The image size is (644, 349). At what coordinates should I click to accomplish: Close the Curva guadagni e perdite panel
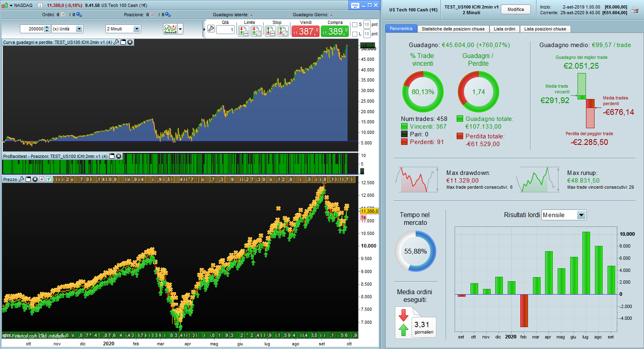(130, 42)
